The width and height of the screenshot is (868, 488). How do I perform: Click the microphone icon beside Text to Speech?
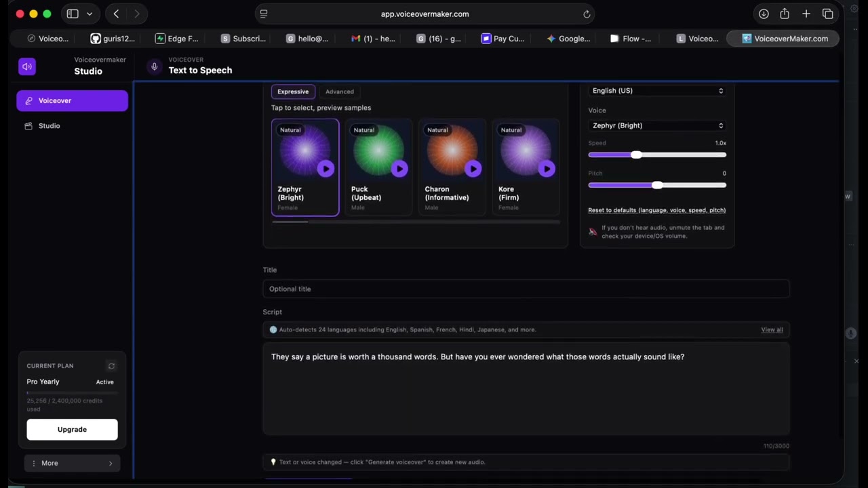point(154,66)
